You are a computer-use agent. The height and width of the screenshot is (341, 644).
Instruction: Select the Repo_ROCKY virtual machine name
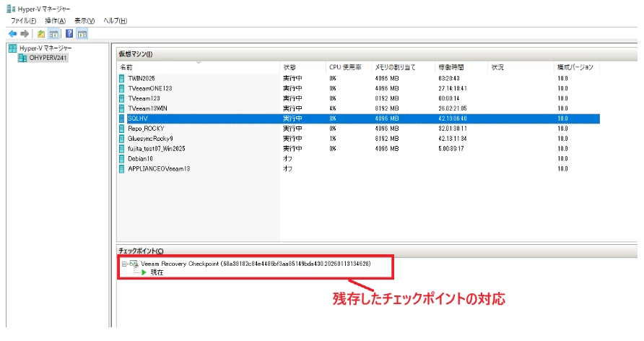146,129
